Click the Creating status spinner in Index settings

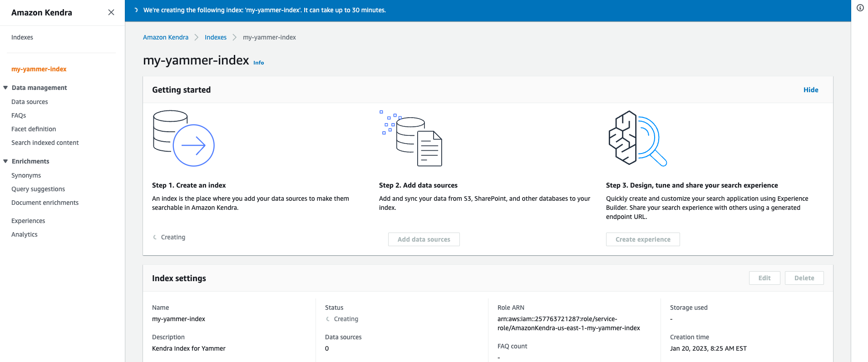(328, 319)
